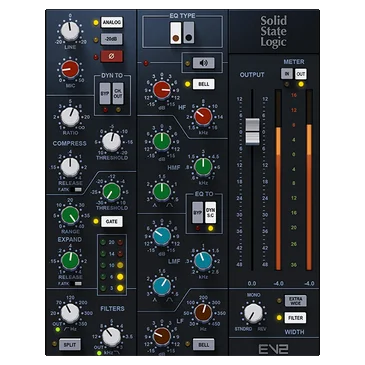The image size is (365, 365).
Task: Toggle DYN TO CH OUT button
Action: click(118, 94)
